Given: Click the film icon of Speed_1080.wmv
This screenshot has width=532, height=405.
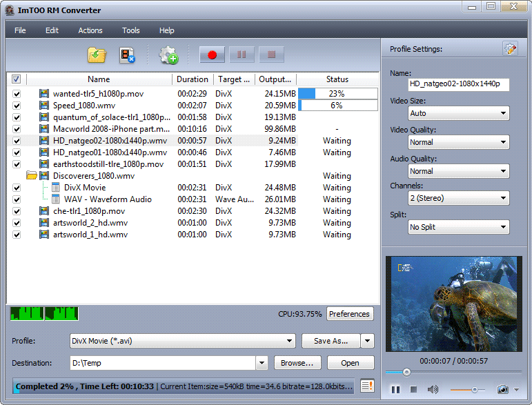Looking at the screenshot, I should click(x=43, y=105).
